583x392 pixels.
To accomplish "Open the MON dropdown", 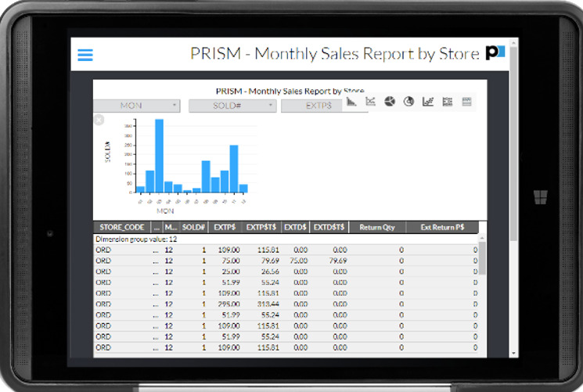I will pos(137,106).
